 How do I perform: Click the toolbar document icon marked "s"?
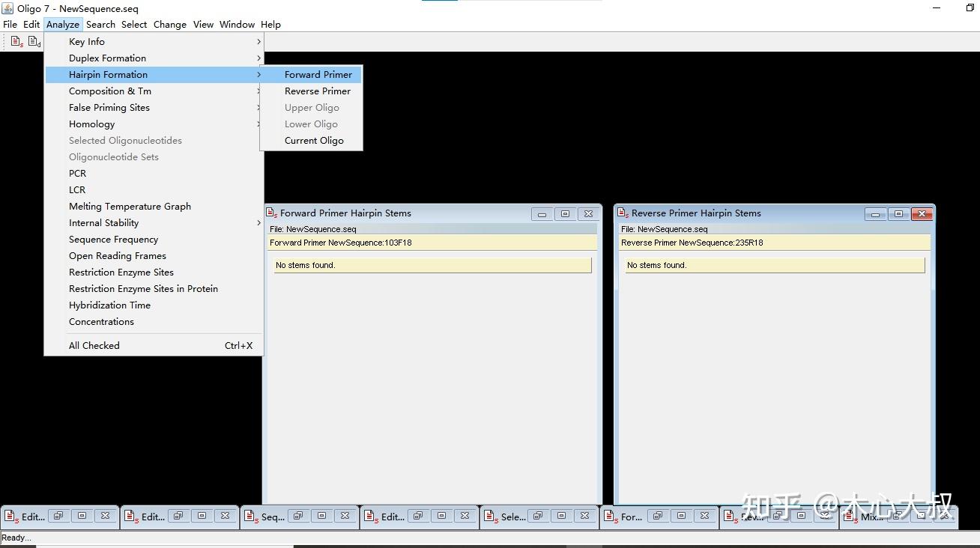point(16,42)
